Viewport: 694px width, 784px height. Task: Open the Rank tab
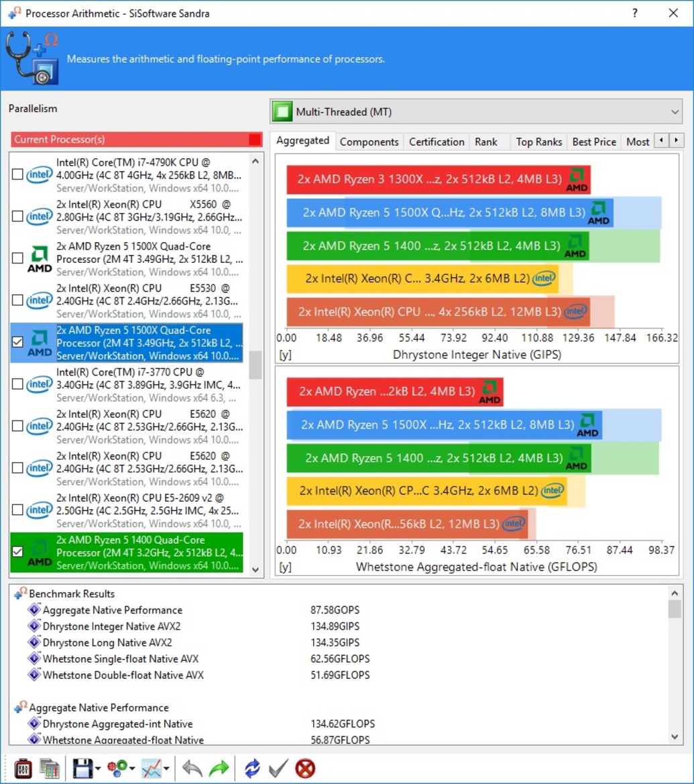pyautogui.click(x=486, y=142)
